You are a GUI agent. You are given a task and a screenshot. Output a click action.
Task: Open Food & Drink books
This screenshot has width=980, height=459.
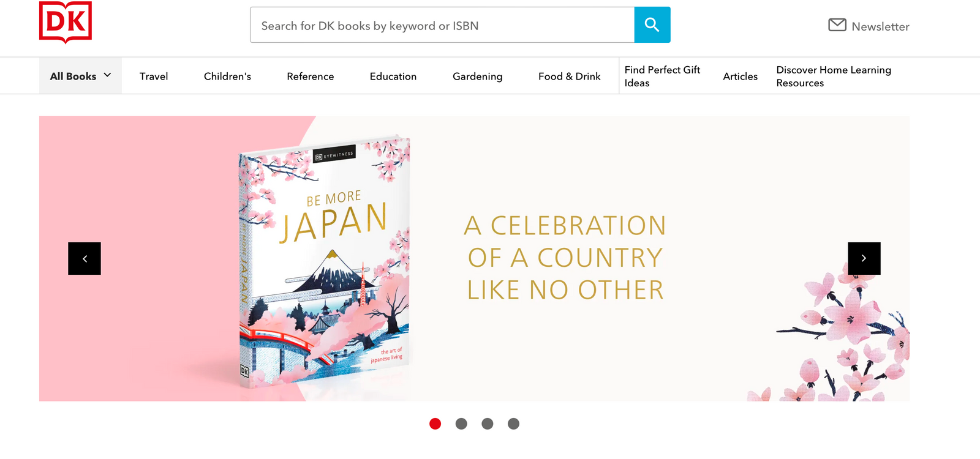(569, 76)
